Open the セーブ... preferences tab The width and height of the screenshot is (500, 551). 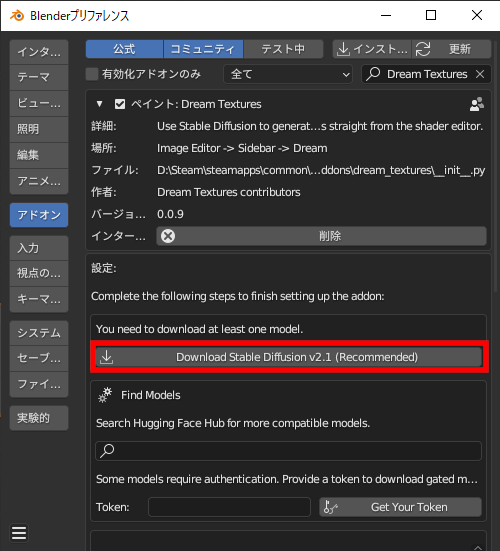[x=39, y=358]
